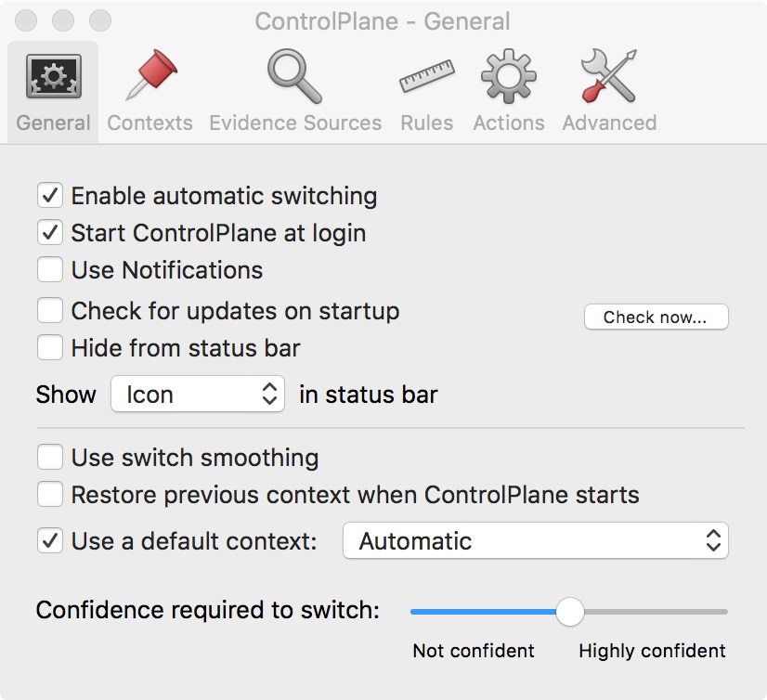Select the Actions gear icon
The height and width of the screenshot is (700, 767).
tap(509, 76)
